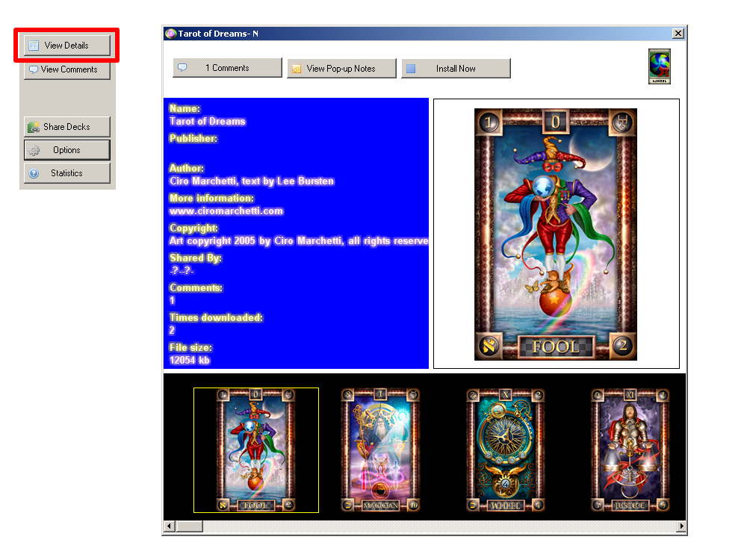
Task: Click the blue square icon on Install Now
Action: tap(411, 69)
